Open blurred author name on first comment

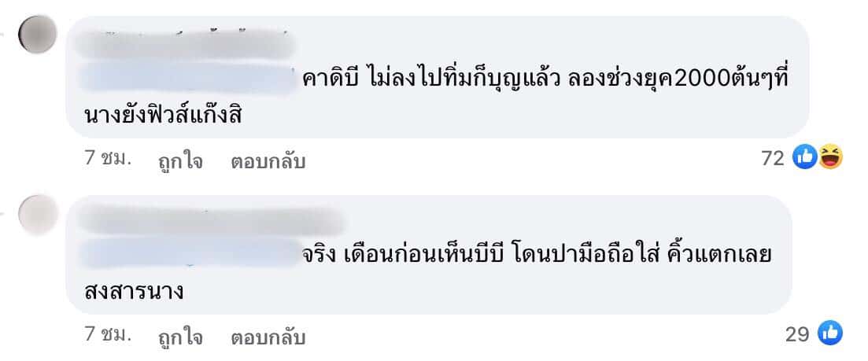click(x=186, y=44)
